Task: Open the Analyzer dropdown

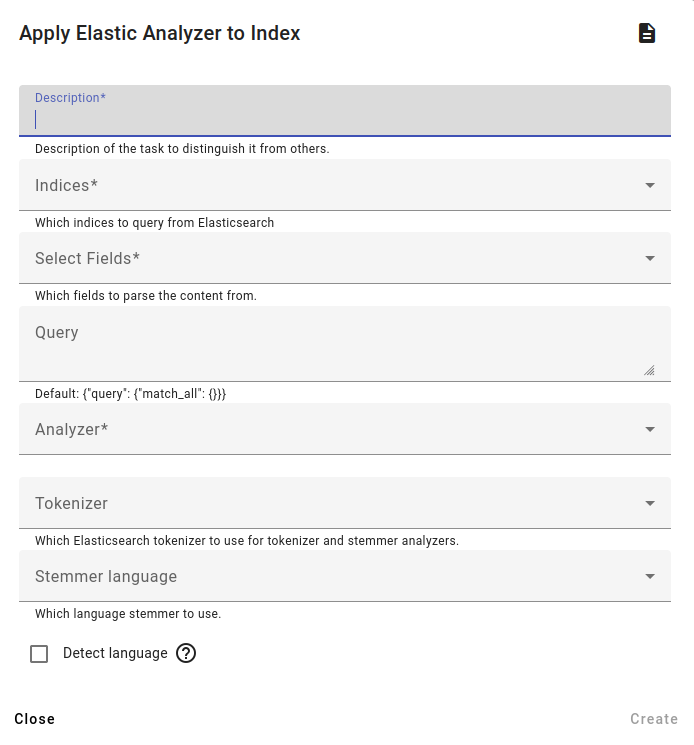Action: pos(345,429)
